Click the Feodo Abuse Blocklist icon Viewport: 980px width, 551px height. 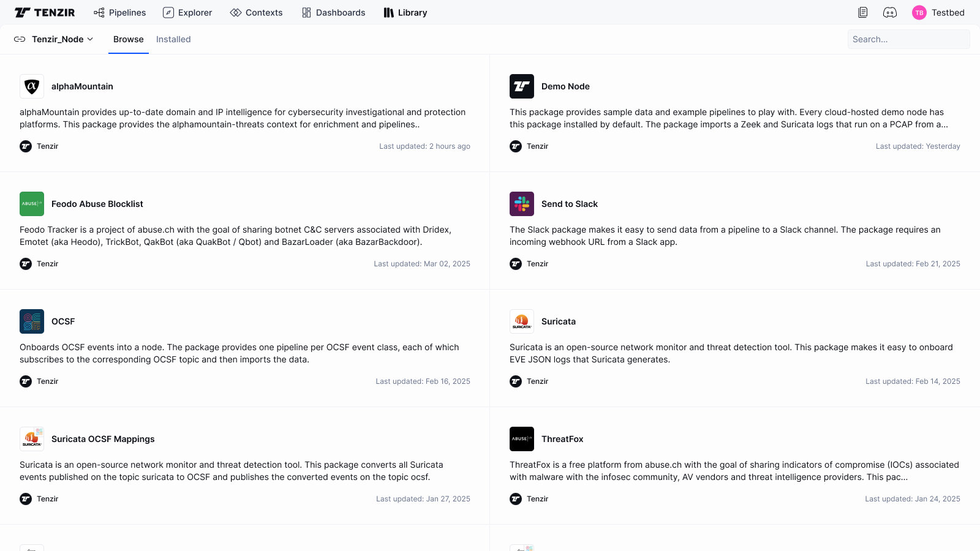pos(32,204)
